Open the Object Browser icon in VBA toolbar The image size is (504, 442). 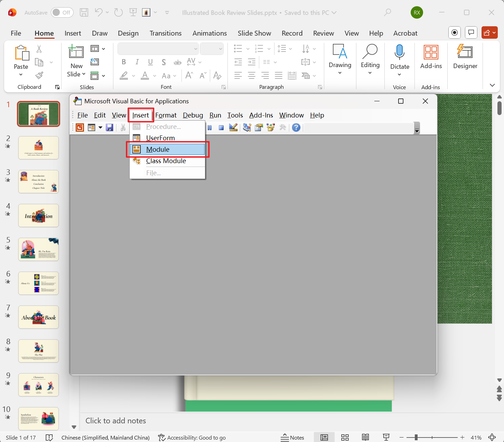pos(270,128)
